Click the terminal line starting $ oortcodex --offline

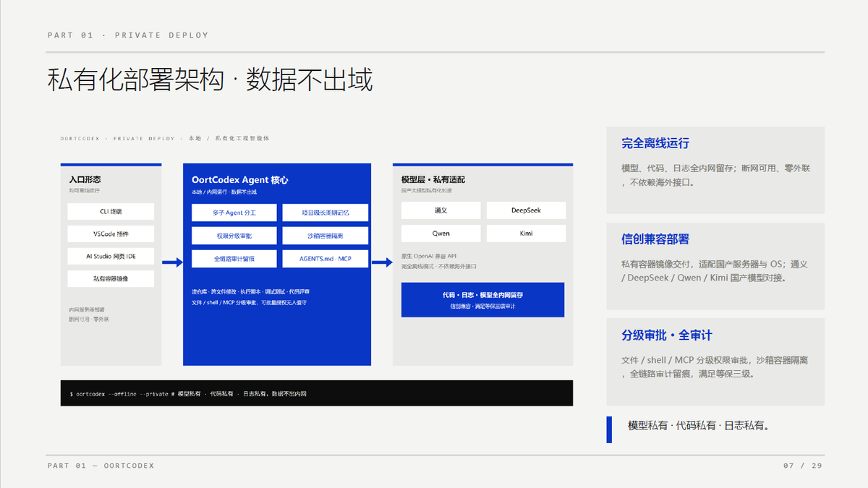pos(188,394)
